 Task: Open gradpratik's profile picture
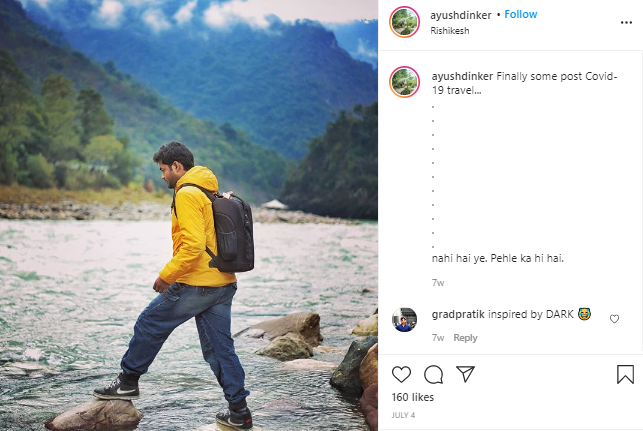click(x=404, y=320)
